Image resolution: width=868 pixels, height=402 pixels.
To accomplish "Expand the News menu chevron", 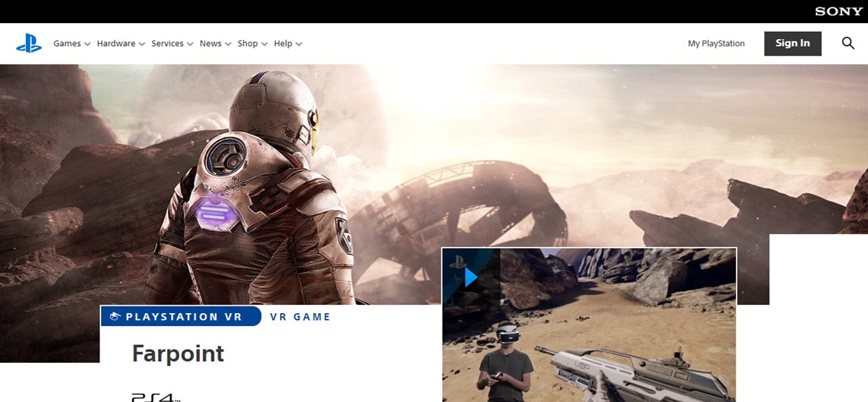I will point(228,44).
